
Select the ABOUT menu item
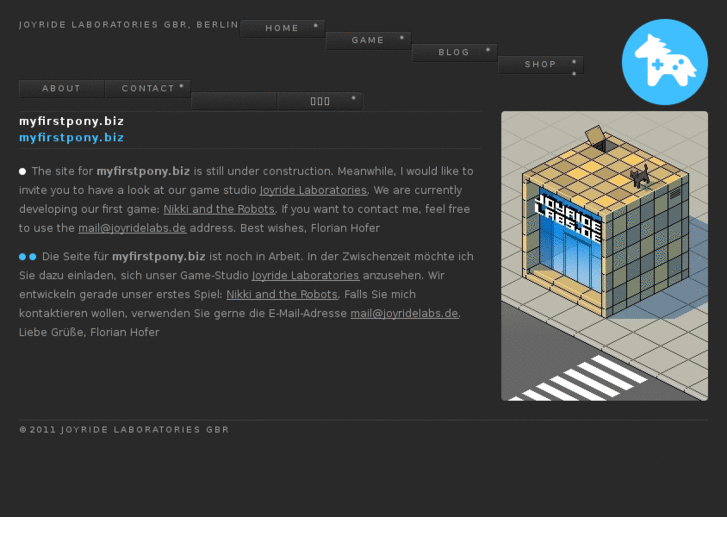coord(61,89)
